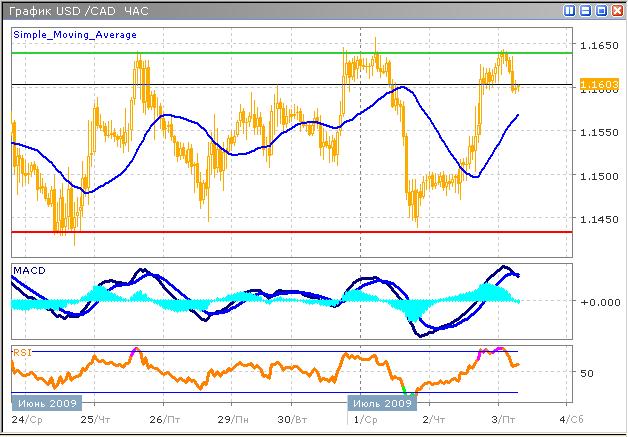Maximize the USD/CAD chart window
The width and height of the screenshot is (628, 437).
tap(599, 9)
